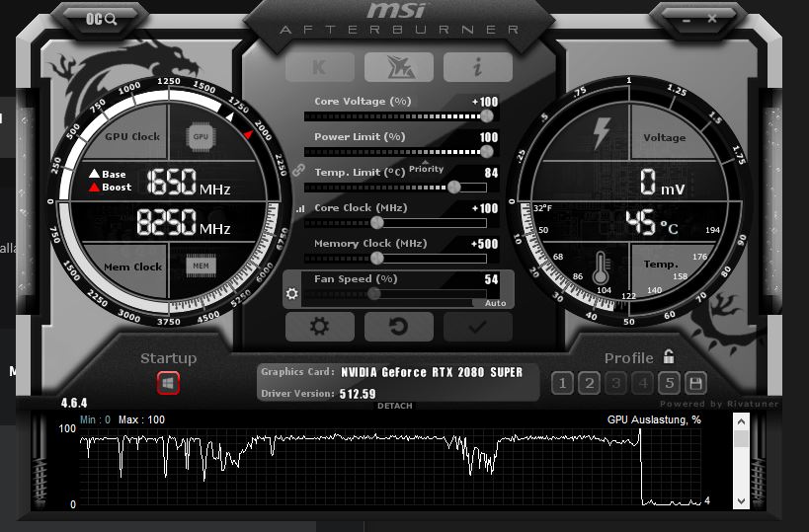Toggle the Profile lock icon
The image size is (809, 532).
669,355
